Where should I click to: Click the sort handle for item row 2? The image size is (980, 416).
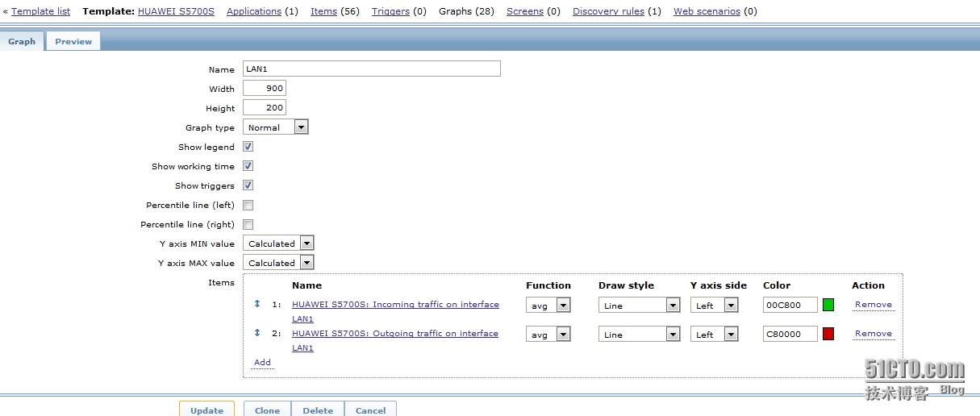[257, 333]
